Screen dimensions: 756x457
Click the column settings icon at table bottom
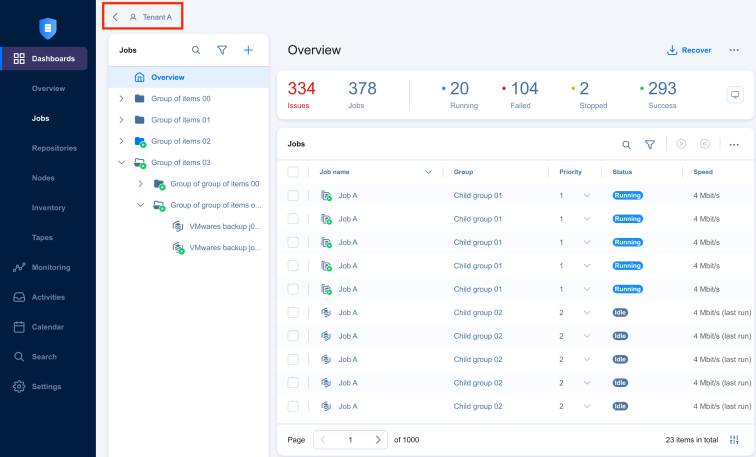[x=734, y=440]
